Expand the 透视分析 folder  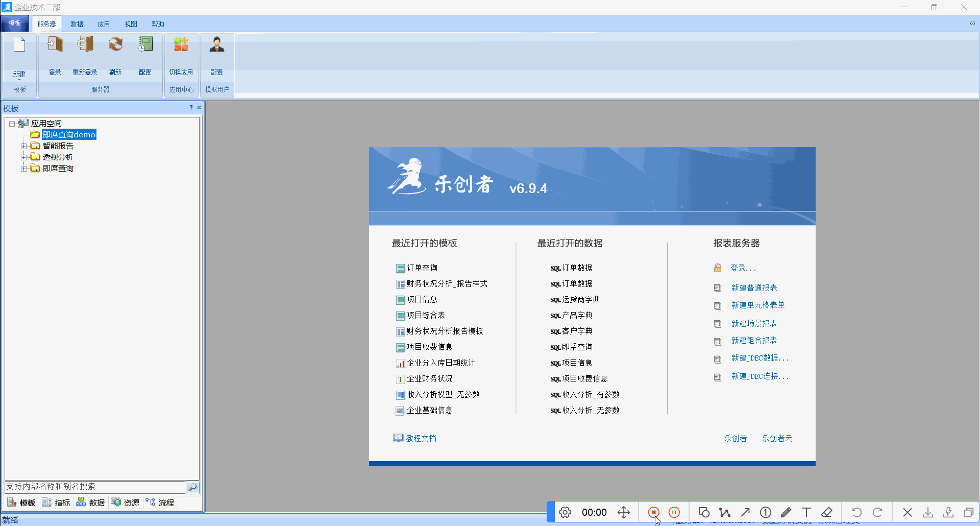coord(23,157)
